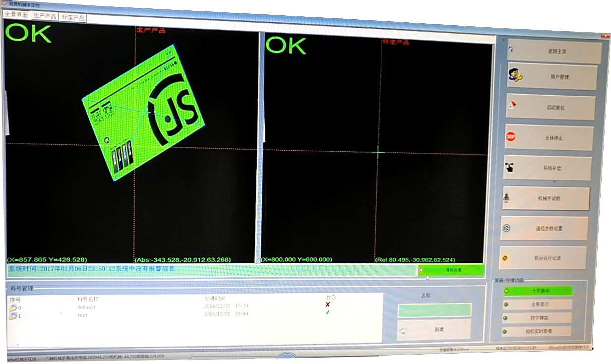Screen dimensions: 611x364
Task: Open 机台运行记录 machine log icon
Action: [505, 258]
